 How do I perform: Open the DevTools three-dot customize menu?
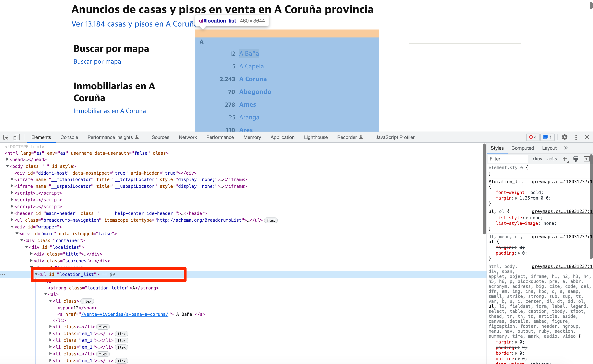click(576, 137)
